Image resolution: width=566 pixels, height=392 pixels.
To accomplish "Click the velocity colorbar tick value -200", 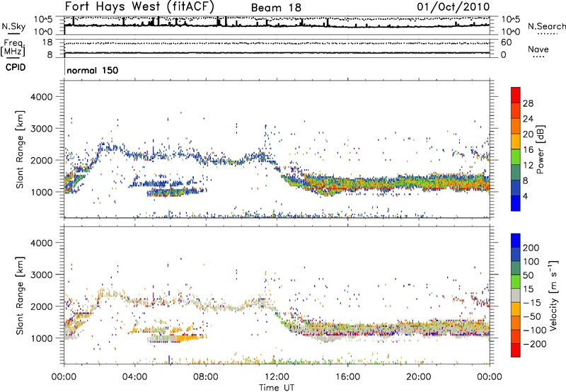I will (x=535, y=344).
